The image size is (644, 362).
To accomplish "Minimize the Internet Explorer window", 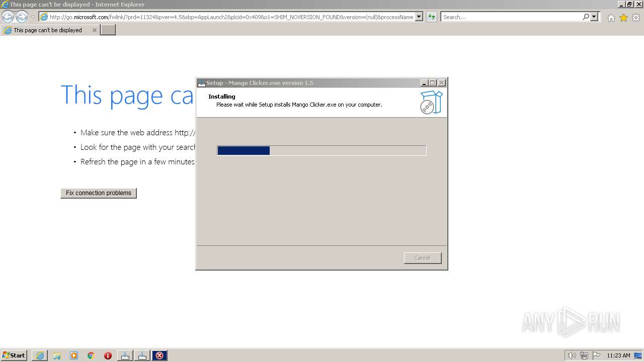I will click(x=621, y=5).
